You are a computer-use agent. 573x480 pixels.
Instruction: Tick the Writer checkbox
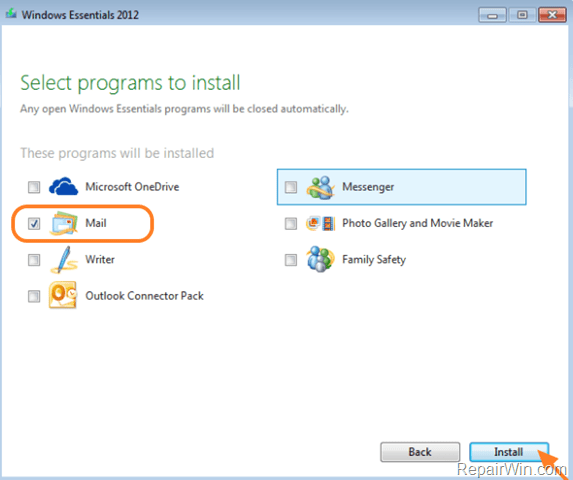coord(34,260)
